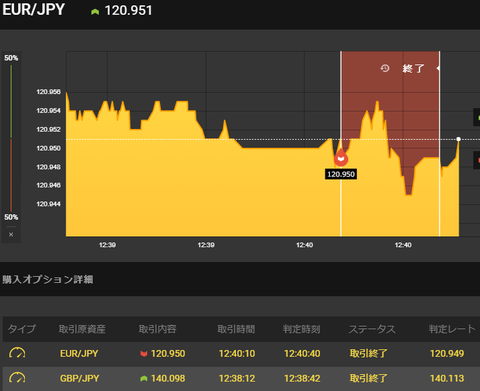
Task: Click the green button at chart right edge
Action: pos(477,117)
